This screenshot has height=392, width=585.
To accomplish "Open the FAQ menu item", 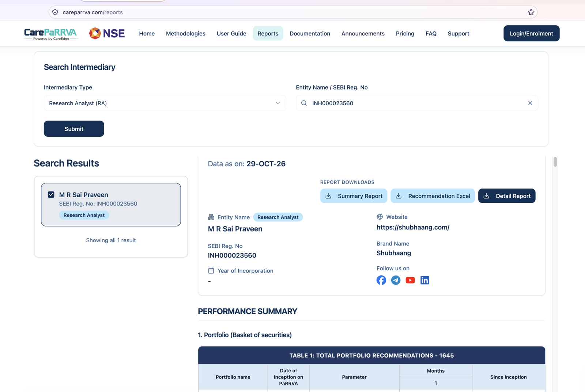I will (x=431, y=33).
